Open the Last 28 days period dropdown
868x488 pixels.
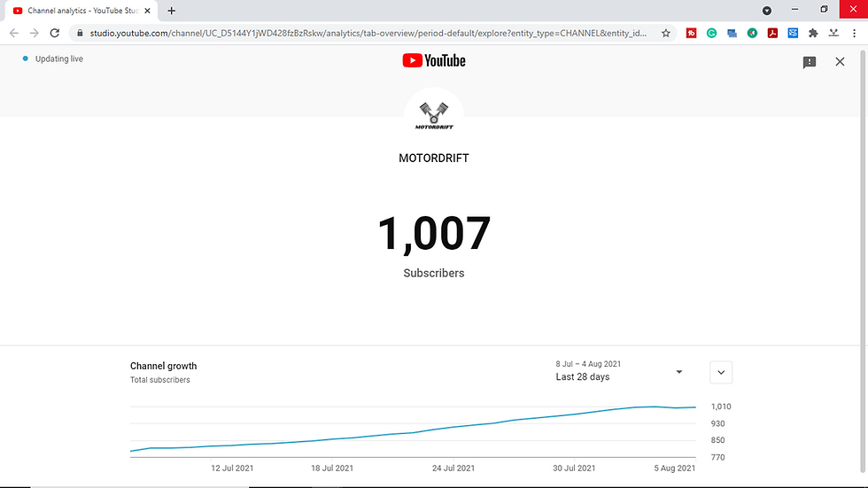(619, 371)
